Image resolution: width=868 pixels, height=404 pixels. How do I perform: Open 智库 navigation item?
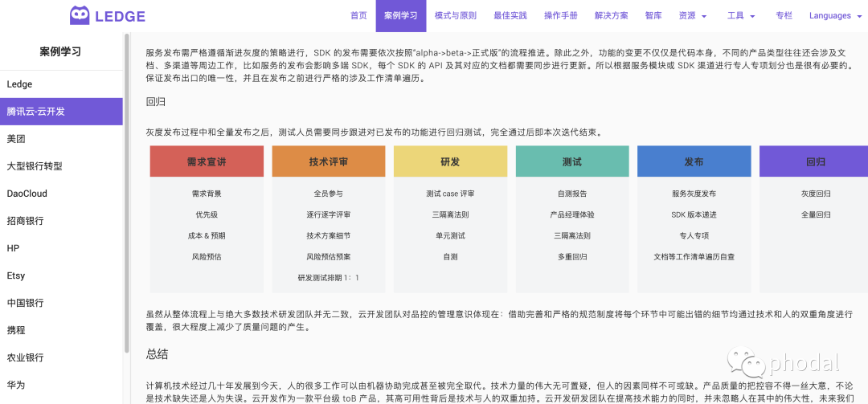653,15
